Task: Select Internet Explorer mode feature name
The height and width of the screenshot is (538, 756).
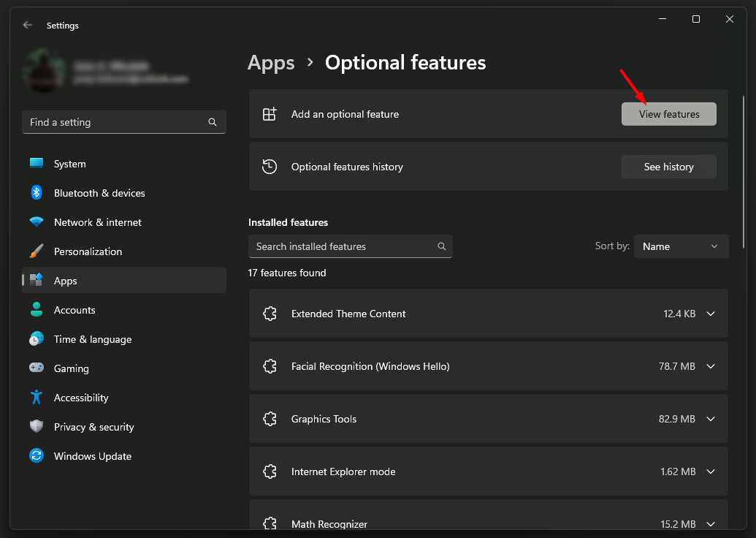Action: (x=343, y=472)
